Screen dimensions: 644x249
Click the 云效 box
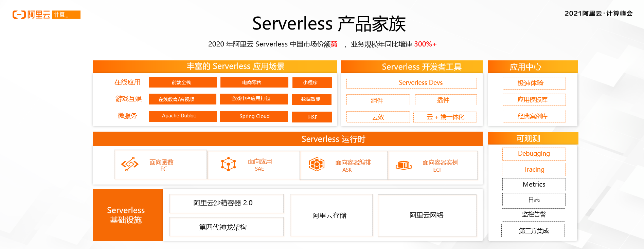(378, 117)
